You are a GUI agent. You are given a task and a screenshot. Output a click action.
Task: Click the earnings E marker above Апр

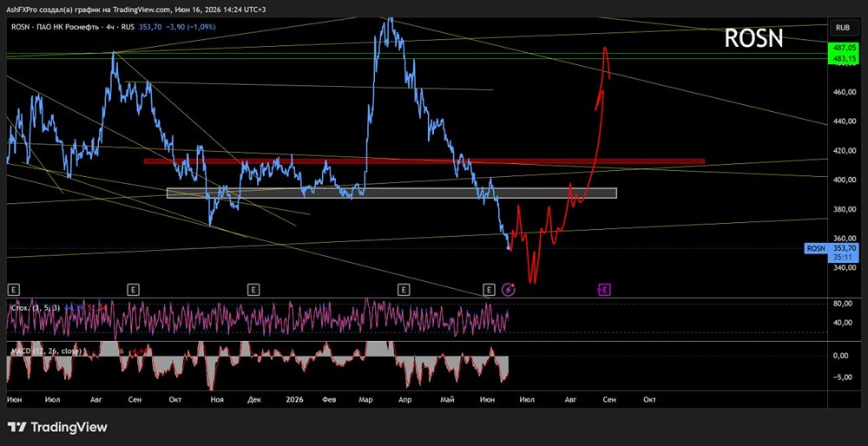[x=404, y=290]
